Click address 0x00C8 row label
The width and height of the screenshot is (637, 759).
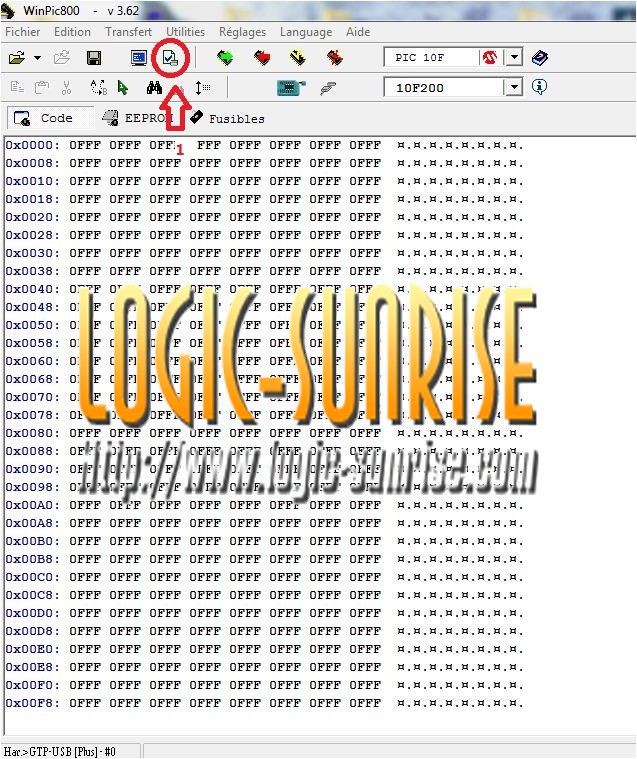pos(32,595)
